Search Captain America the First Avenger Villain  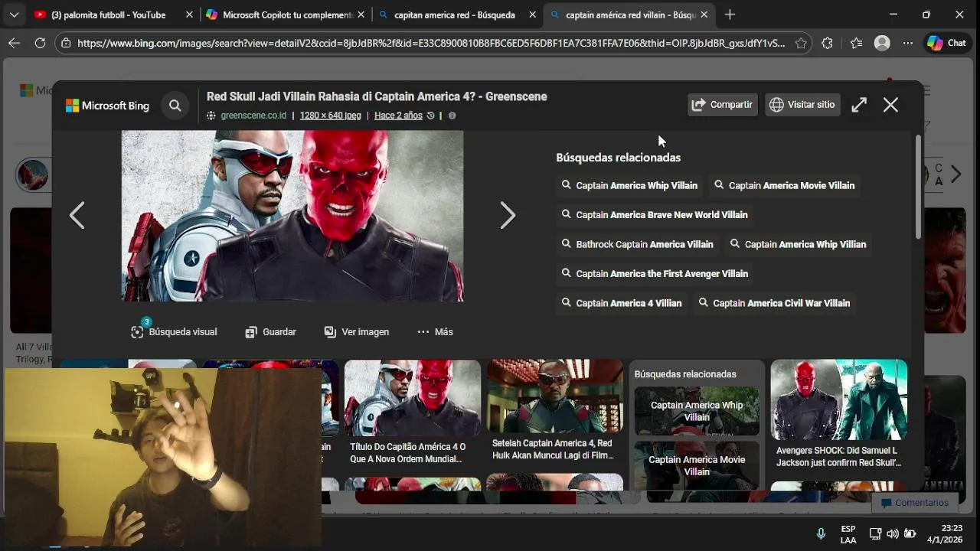click(x=655, y=273)
